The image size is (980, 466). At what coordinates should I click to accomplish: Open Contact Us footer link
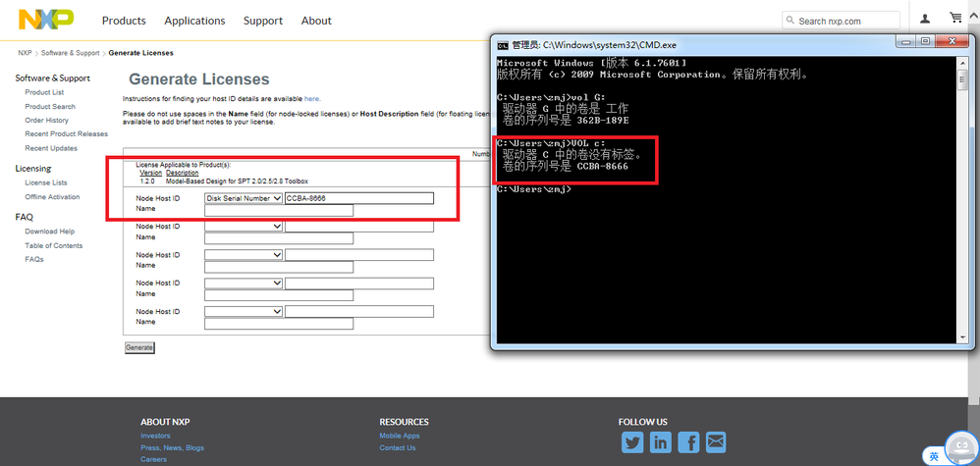pos(398,448)
